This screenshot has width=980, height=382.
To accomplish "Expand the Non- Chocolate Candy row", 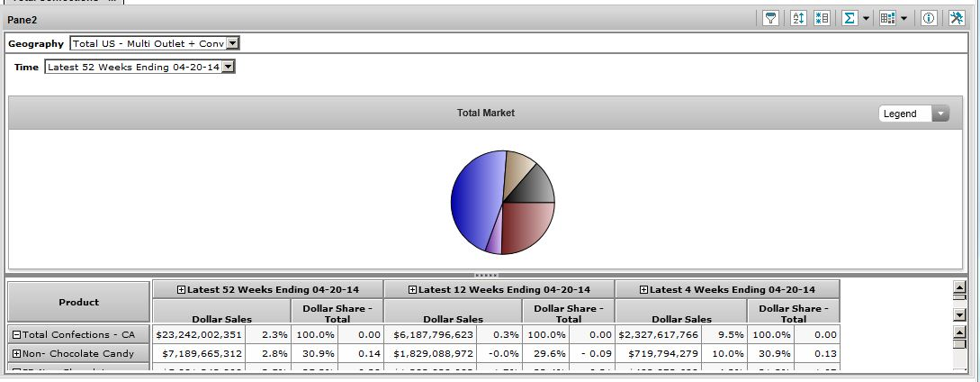I will coord(16,354).
